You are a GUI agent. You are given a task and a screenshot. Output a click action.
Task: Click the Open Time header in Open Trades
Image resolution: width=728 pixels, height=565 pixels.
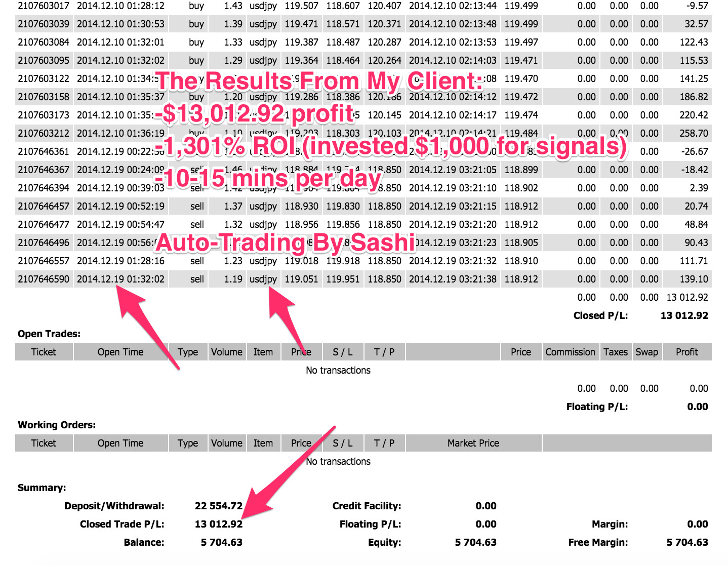tap(120, 352)
